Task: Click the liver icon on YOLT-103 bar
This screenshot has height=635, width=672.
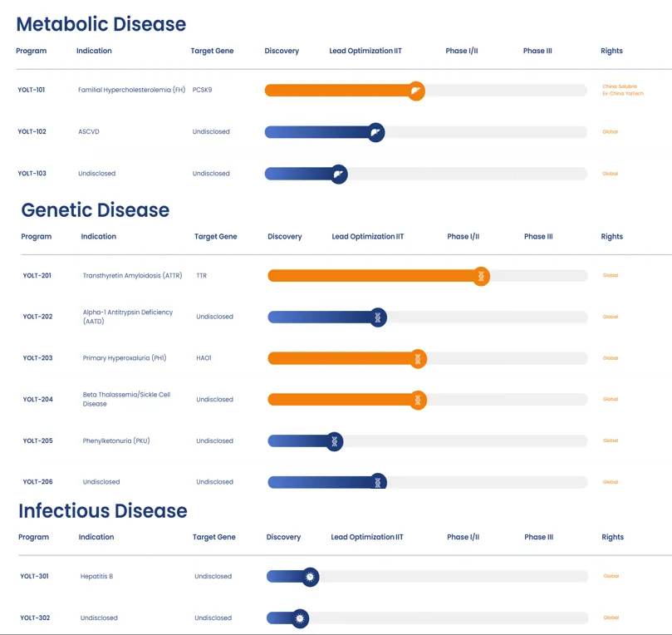Action: point(338,174)
